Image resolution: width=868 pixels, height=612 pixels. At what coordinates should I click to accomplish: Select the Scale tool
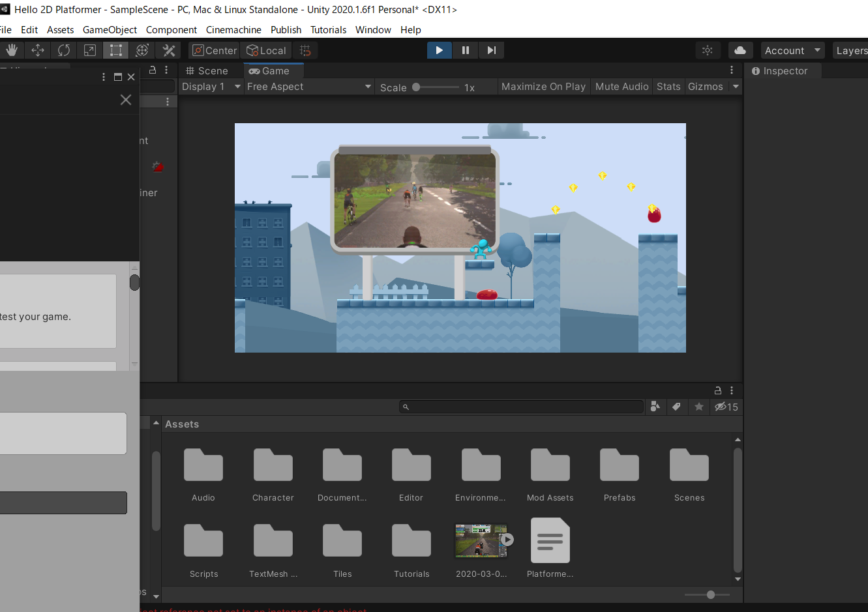89,50
